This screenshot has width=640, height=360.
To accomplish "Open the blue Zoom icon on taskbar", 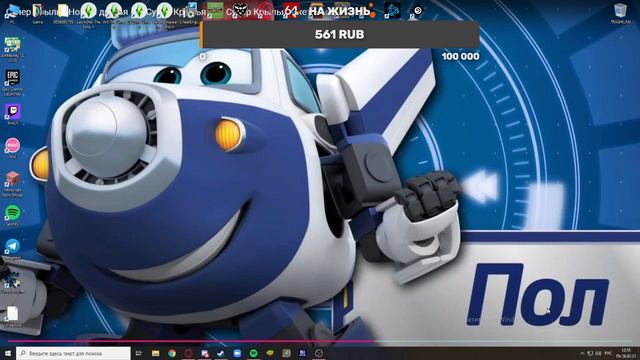I will click(237, 353).
